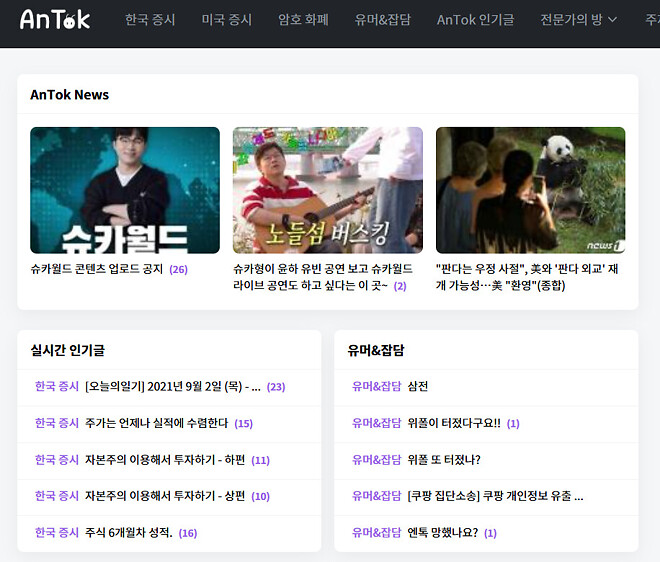Open 유머&잡담 in top navigation
The image size is (660, 562).
coord(382,20)
